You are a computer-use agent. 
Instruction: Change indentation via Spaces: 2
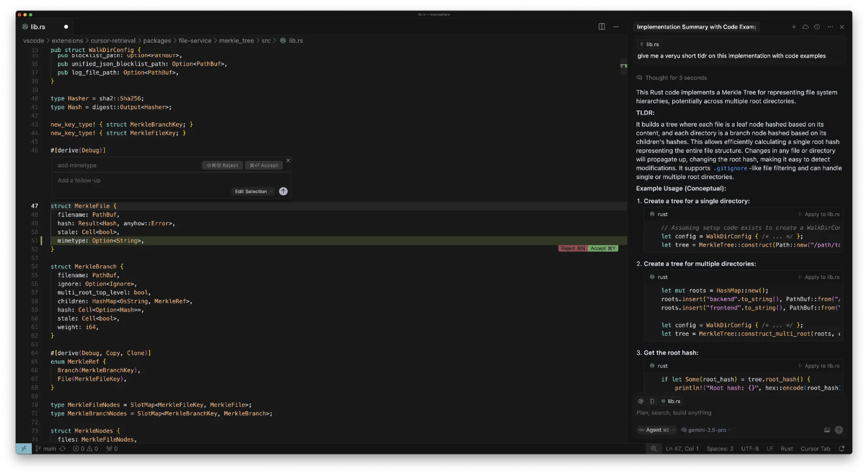click(719, 449)
